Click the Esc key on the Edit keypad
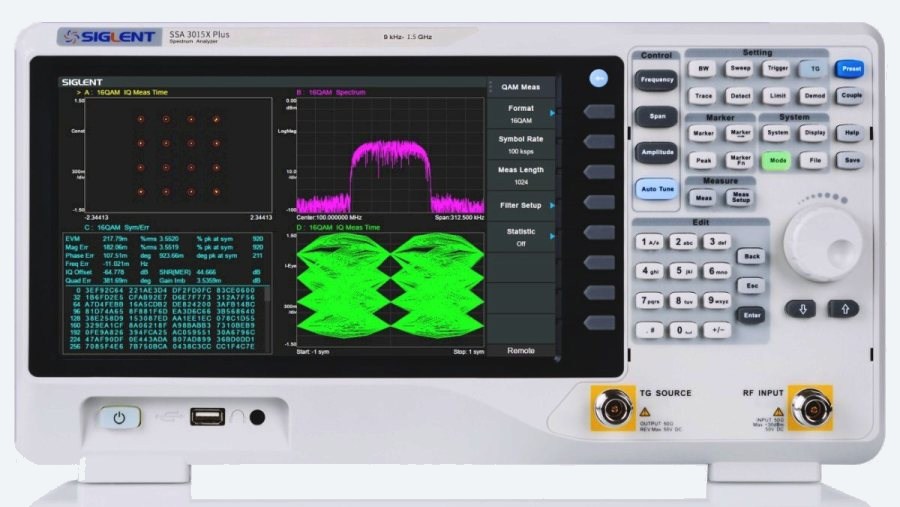 751,285
